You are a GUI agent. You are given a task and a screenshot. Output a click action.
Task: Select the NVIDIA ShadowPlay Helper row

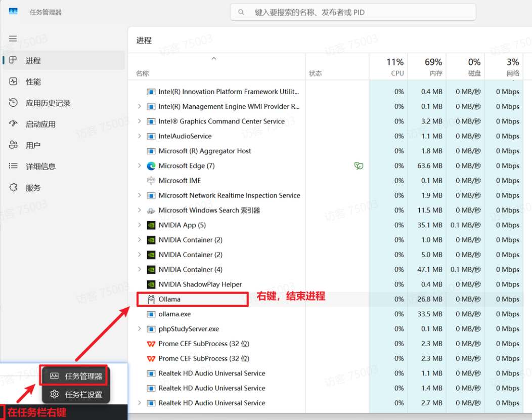click(x=326, y=284)
